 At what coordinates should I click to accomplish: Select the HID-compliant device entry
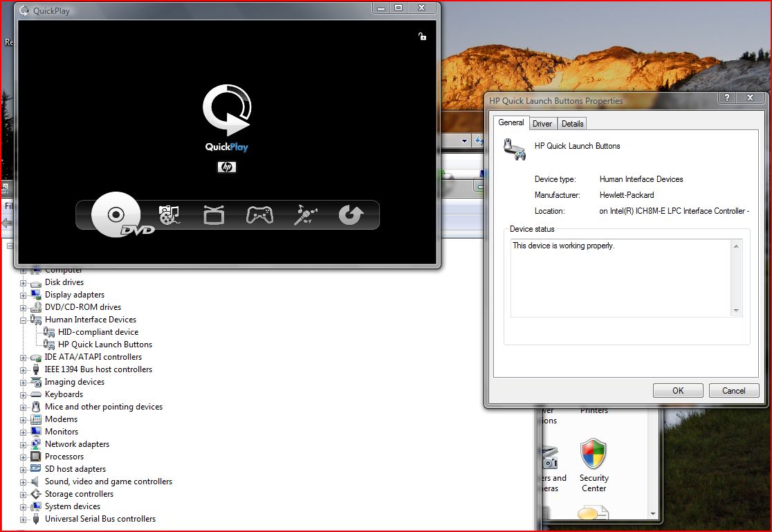tap(98, 332)
